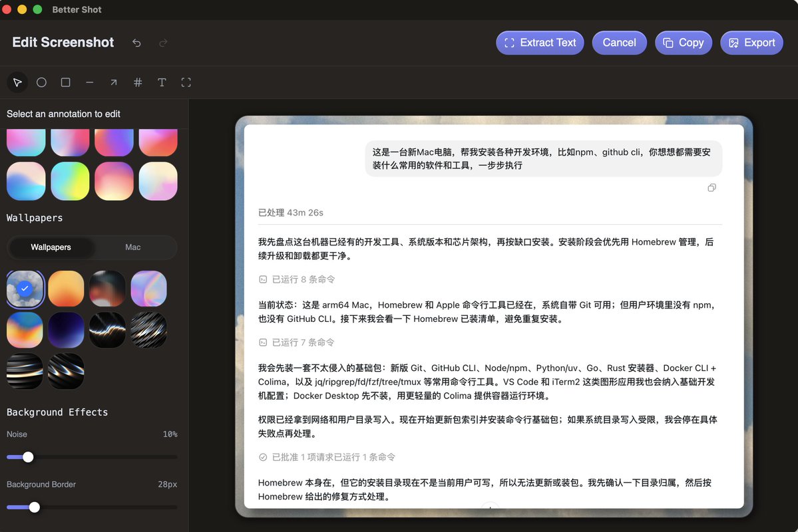Cancel the screenshot editing

[x=620, y=43]
